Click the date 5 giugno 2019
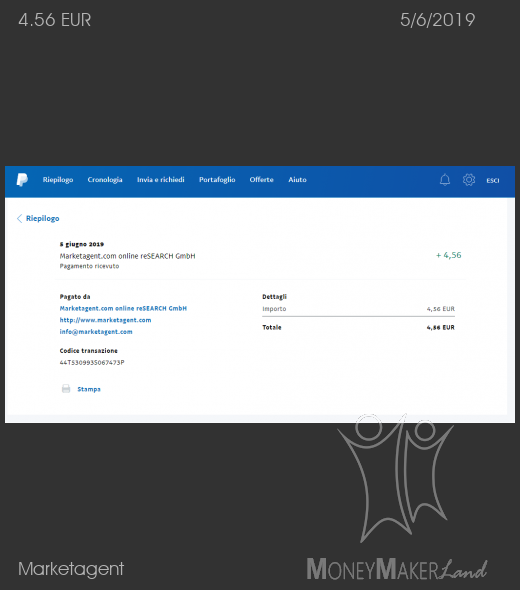The height and width of the screenshot is (590, 520). tap(82, 244)
